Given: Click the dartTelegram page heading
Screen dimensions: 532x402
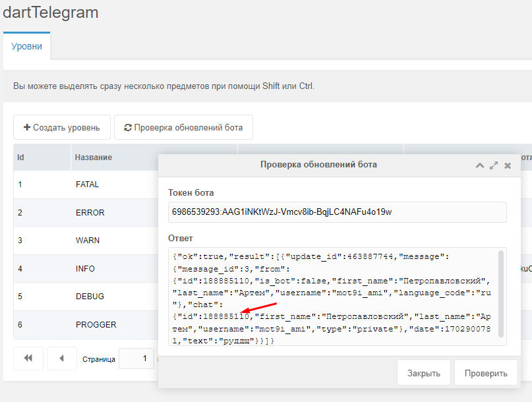Looking at the screenshot, I should point(51,13).
